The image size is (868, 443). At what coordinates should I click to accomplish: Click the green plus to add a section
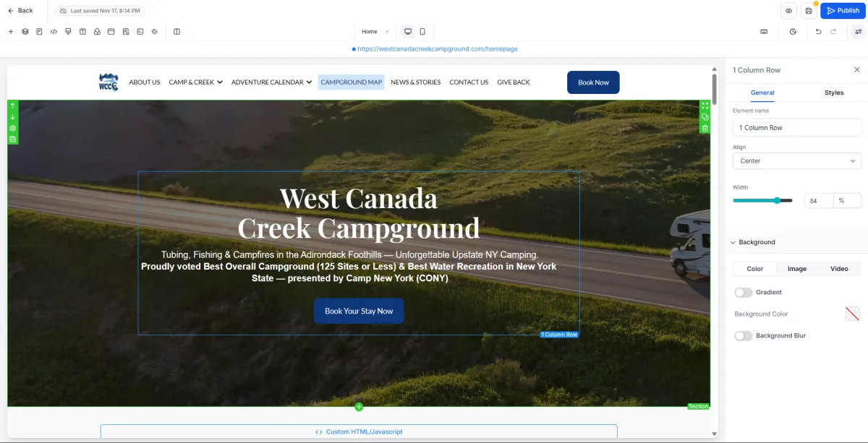359,407
